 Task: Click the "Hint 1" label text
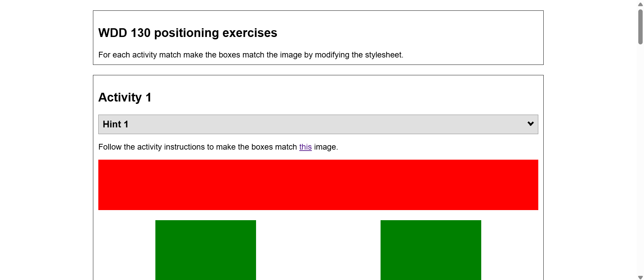115,124
